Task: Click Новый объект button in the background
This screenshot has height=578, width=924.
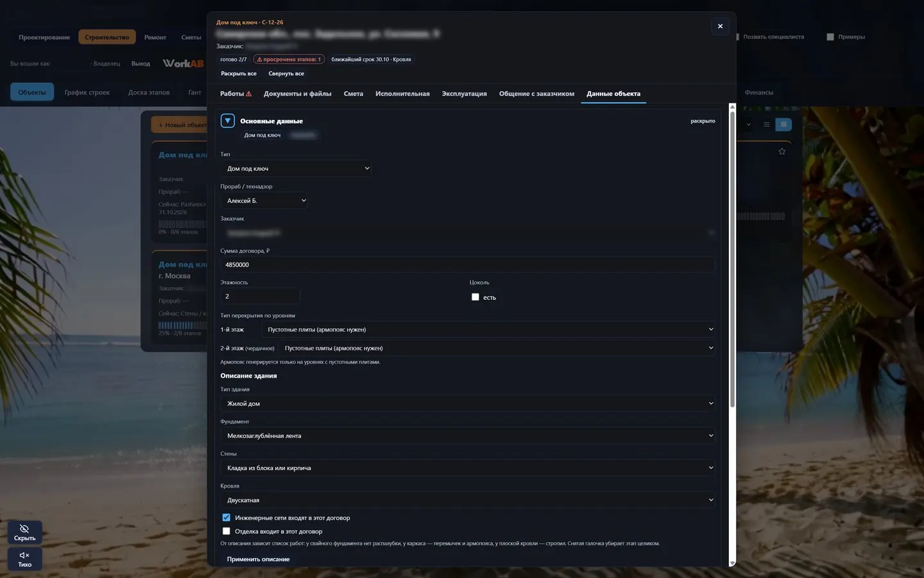Action: click(x=182, y=125)
